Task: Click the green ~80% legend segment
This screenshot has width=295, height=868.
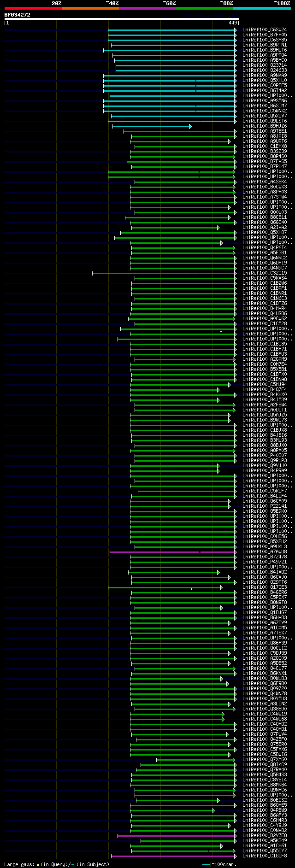Action: [205, 8]
